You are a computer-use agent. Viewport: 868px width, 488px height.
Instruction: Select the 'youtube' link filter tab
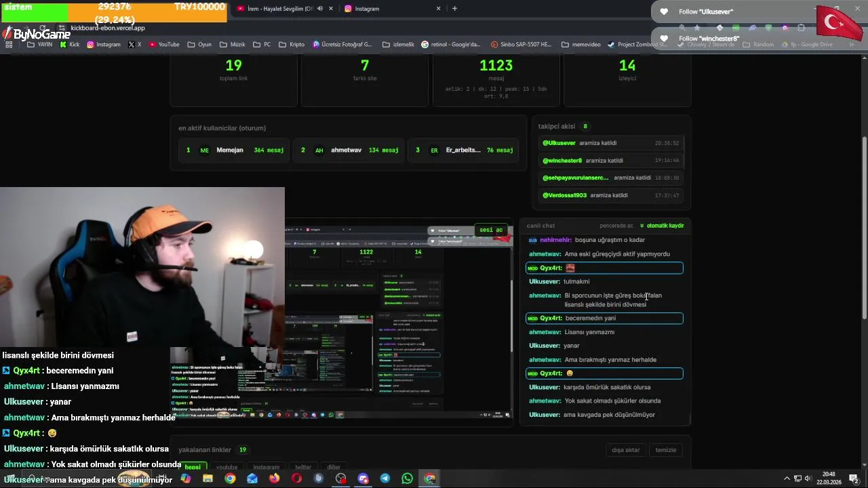(226, 467)
